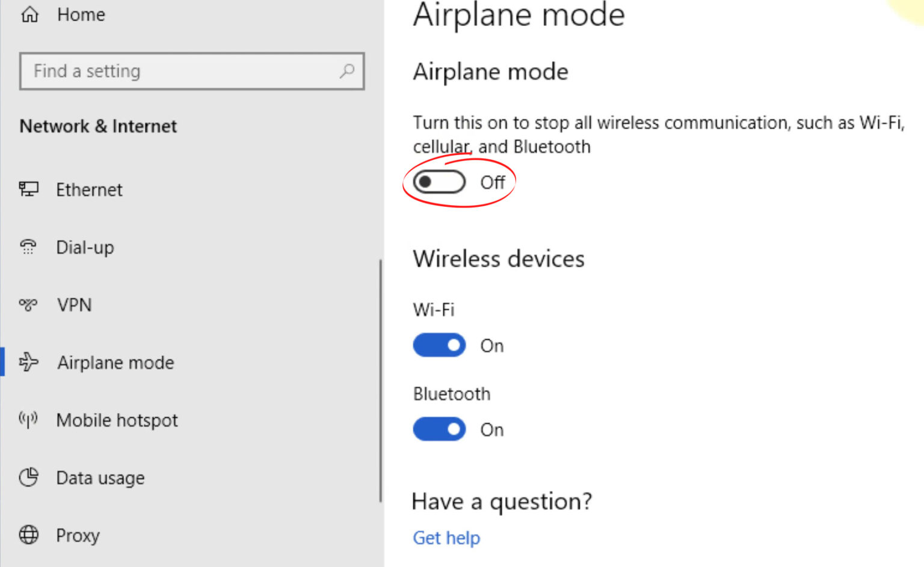Turn off the Wi-Fi toggle

pyautogui.click(x=439, y=345)
